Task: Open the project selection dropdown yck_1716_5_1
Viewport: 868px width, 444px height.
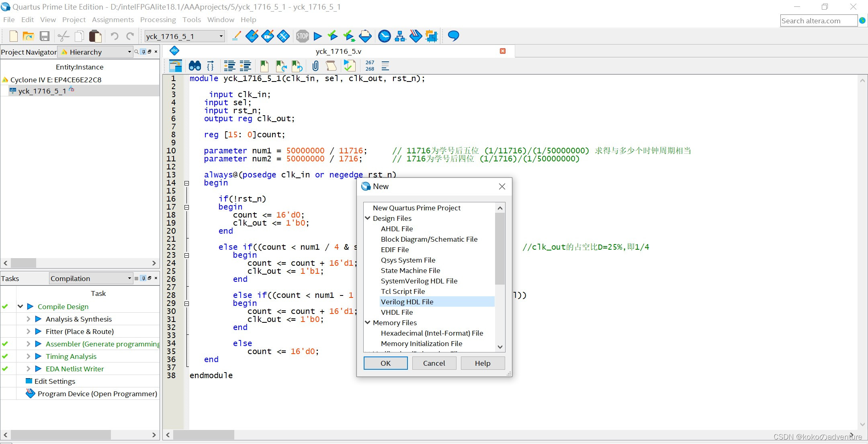Action: (x=184, y=37)
